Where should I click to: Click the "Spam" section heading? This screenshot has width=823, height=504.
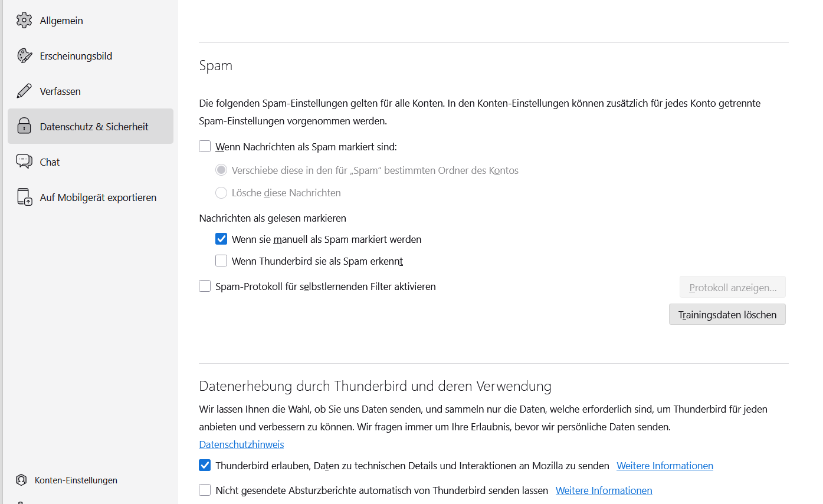tap(216, 65)
